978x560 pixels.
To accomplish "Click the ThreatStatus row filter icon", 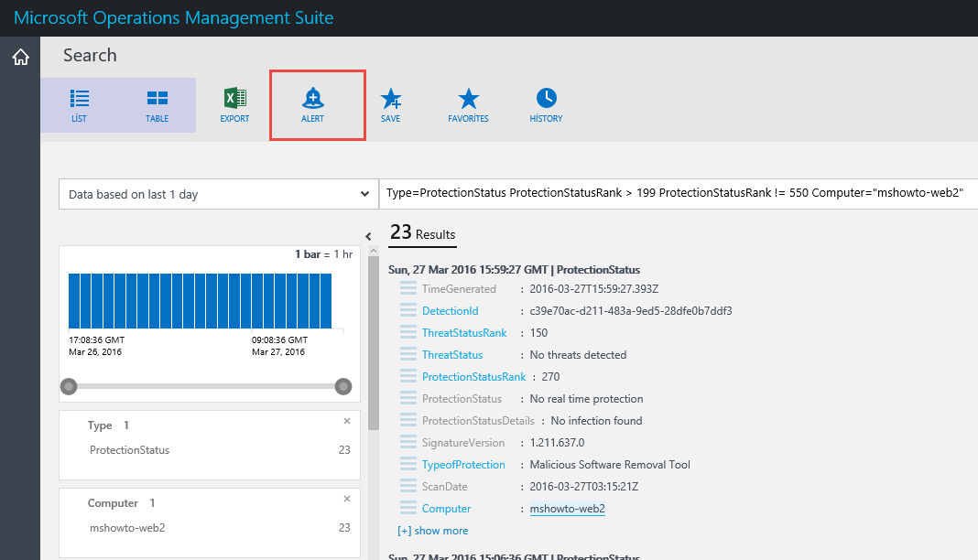I will (x=407, y=354).
